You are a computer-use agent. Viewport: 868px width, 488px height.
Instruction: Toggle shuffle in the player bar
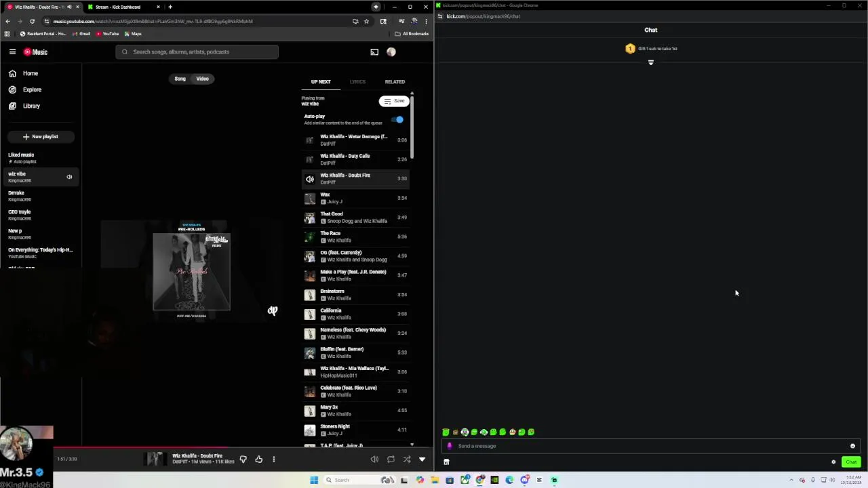pos(407,460)
